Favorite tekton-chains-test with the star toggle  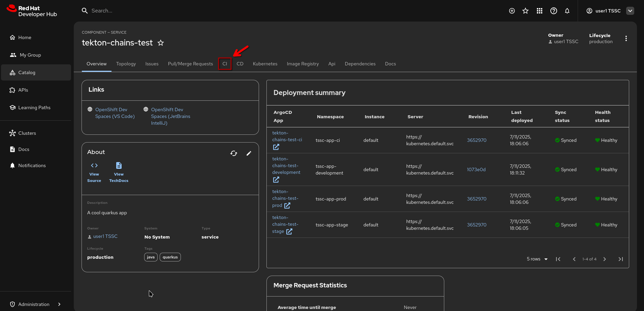tap(161, 43)
